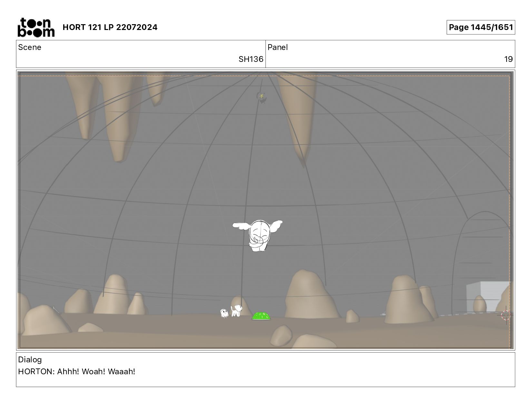Click the small standing dog character
The width and height of the screenshot is (532, 411).
pos(236,311)
